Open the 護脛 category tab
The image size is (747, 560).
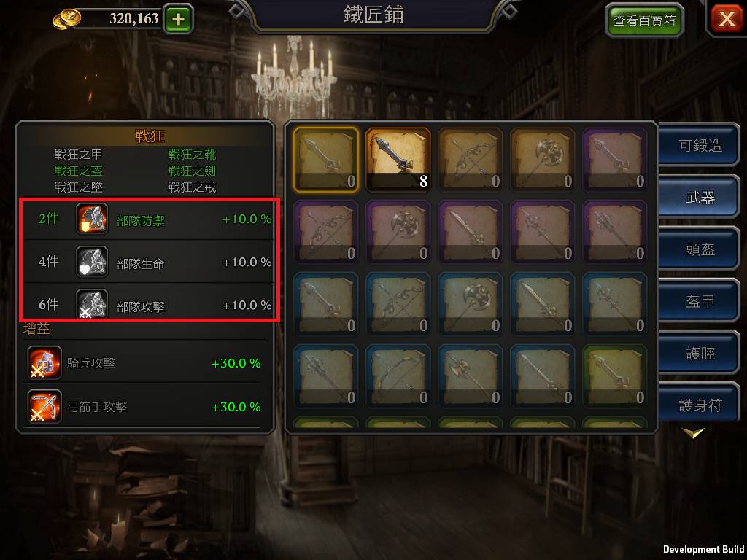click(700, 353)
